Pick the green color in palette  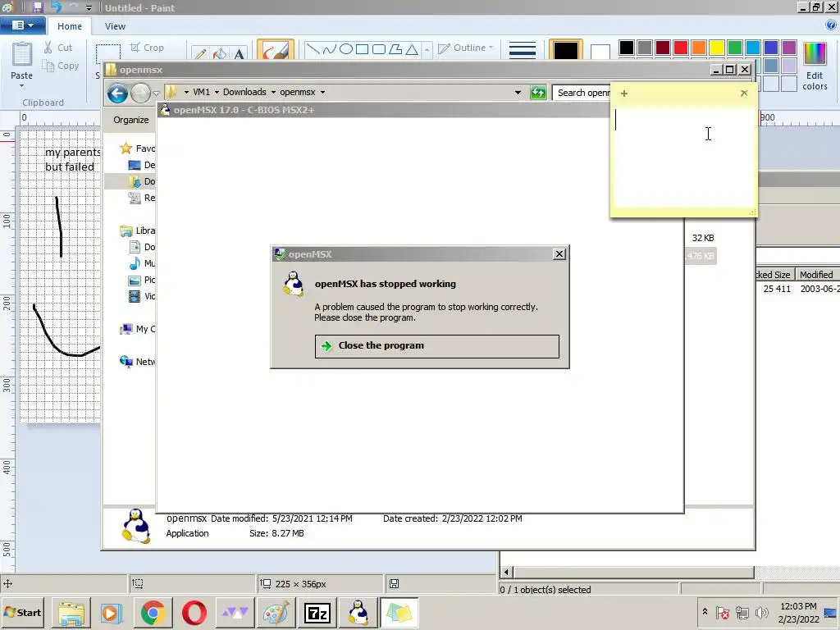click(735, 48)
